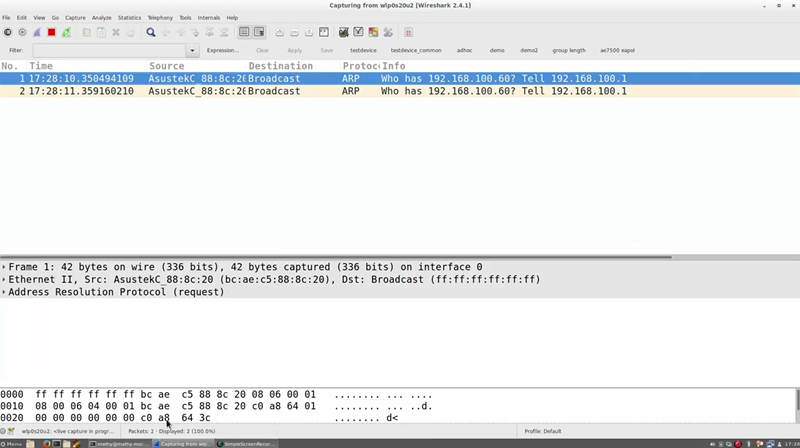Click into the display filter input field
Viewport: 800px width, 448px height.
pos(110,50)
